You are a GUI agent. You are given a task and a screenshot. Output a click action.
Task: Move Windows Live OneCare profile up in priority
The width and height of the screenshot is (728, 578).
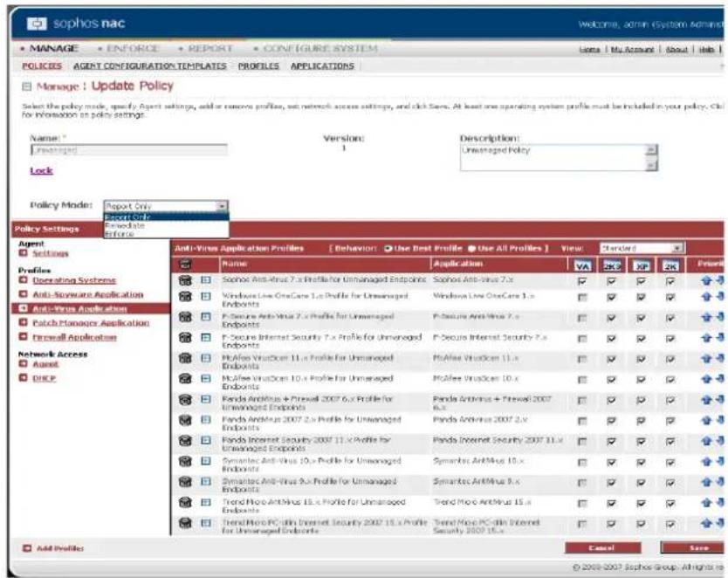(706, 297)
